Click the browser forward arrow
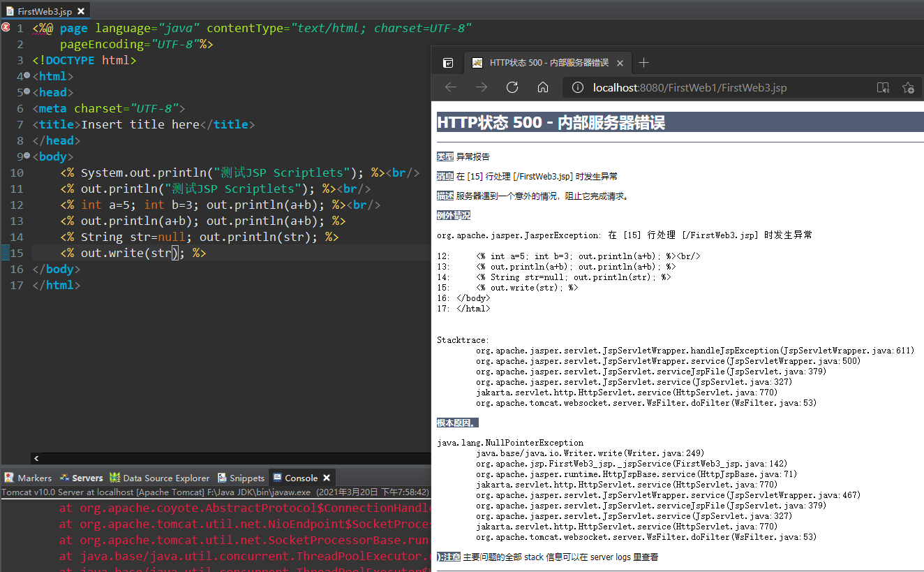Image resolution: width=924 pixels, height=572 pixels. [x=482, y=87]
